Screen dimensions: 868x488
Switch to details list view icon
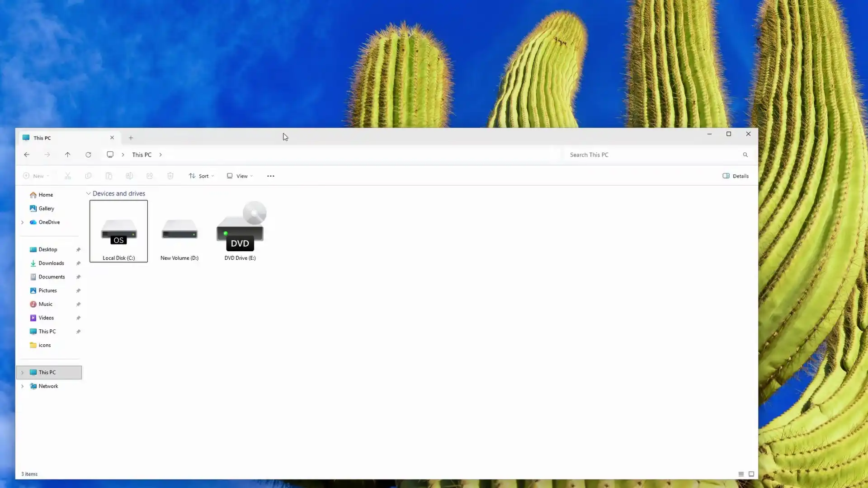(x=741, y=474)
